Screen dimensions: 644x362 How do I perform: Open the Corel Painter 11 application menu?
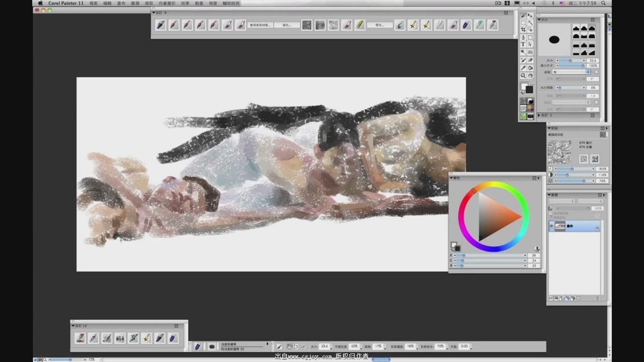[66, 3]
